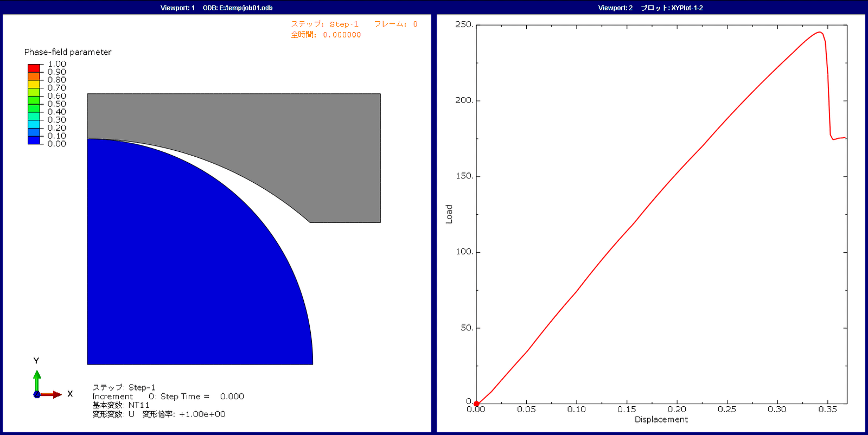Click the Increment 0: Step Time state text
Image resolution: width=868 pixels, height=435 pixels.
168,396
